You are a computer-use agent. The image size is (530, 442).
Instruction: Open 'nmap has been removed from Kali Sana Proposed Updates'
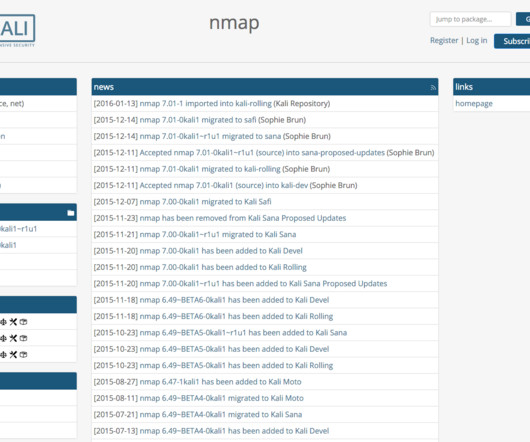(243, 218)
